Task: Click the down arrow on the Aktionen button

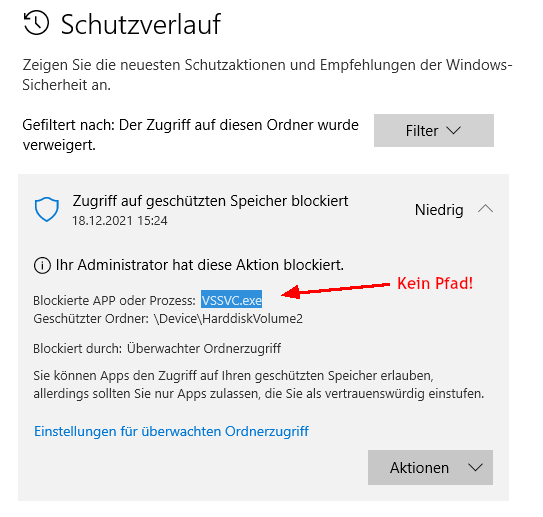Action: pyautogui.click(x=475, y=468)
